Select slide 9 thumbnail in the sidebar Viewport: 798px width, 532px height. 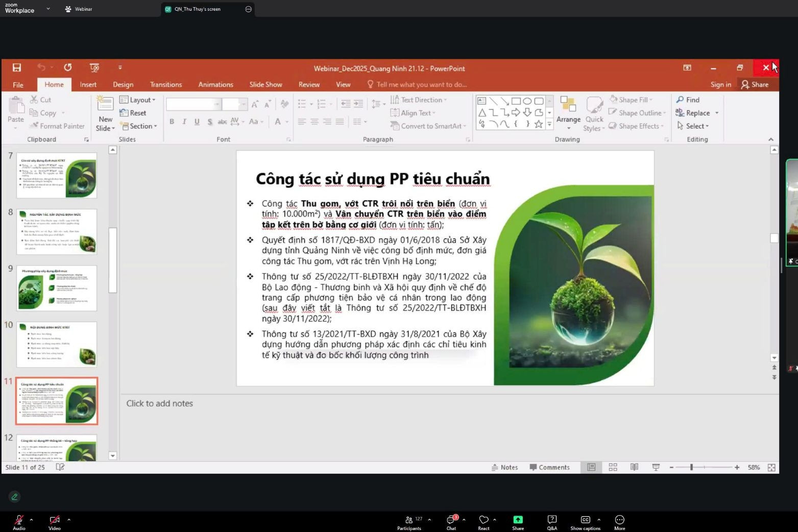click(x=56, y=287)
